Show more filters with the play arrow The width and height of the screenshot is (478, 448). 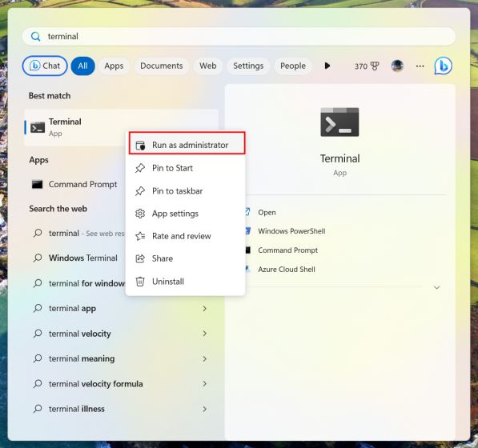(327, 66)
